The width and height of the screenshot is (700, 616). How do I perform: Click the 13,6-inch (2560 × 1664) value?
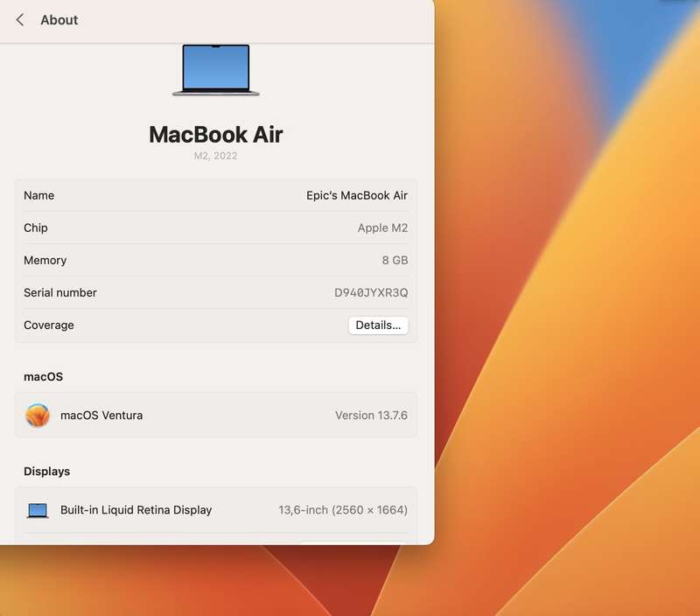click(343, 510)
